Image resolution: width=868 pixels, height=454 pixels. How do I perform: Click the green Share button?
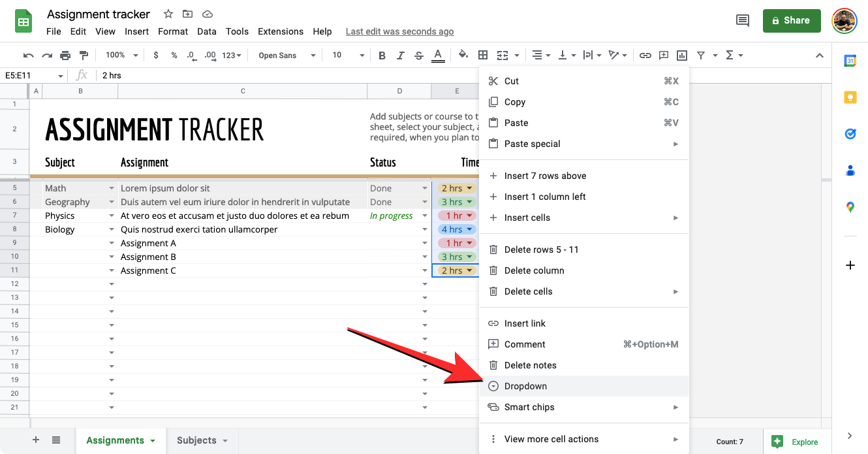pyautogui.click(x=791, y=21)
